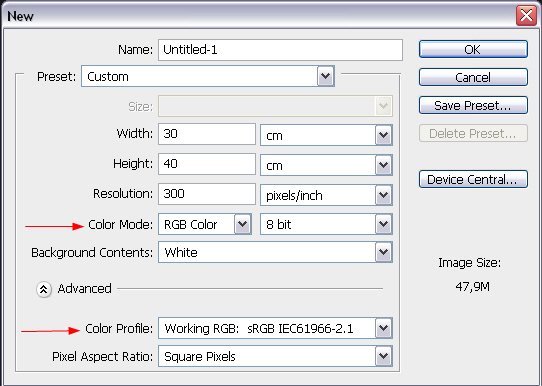This screenshot has width=542, height=386.
Task: Click the Pixel Aspect Ratio label
Action: (102, 357)
